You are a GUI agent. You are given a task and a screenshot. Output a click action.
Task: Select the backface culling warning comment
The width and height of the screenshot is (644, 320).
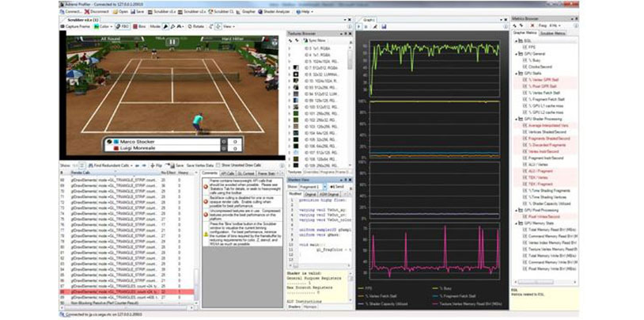[242, 202]
